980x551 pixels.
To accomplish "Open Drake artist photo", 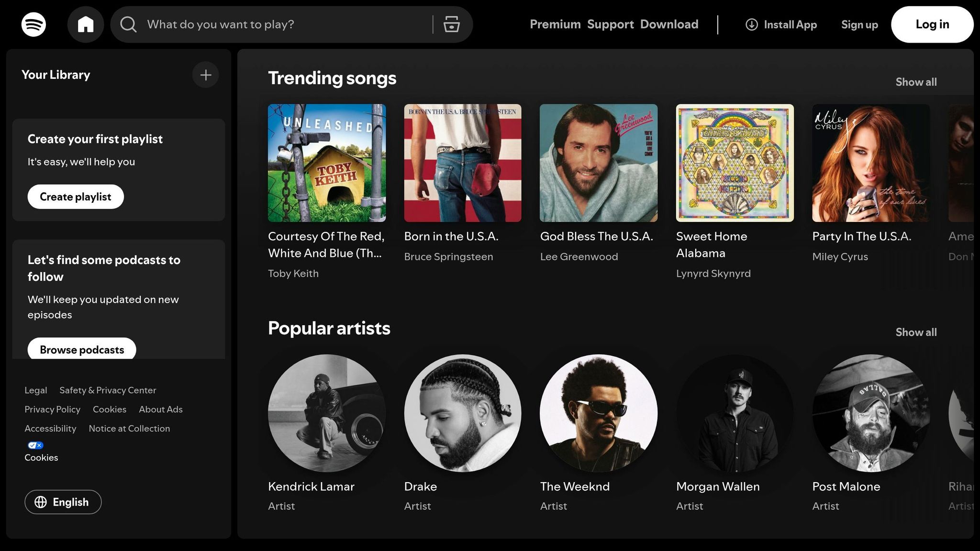I will point(463,413).
